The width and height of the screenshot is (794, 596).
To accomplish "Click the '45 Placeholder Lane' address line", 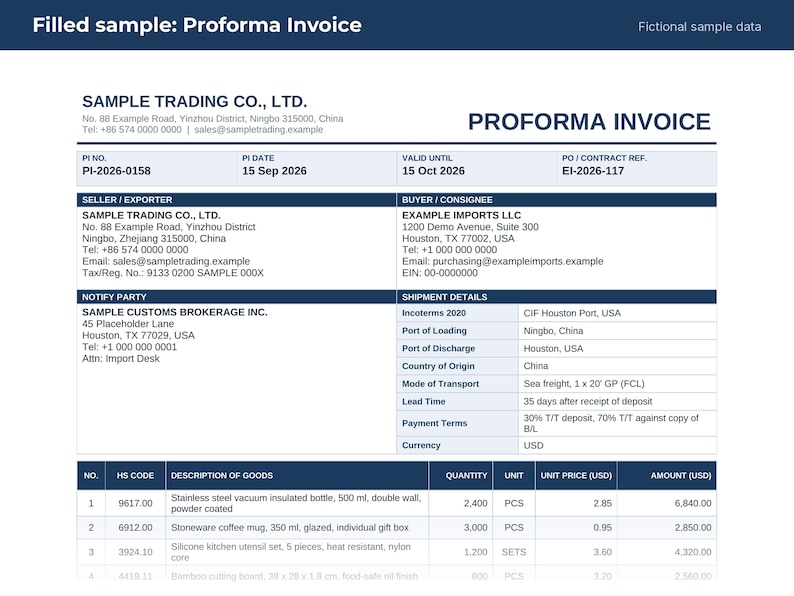I will (128, 324).
